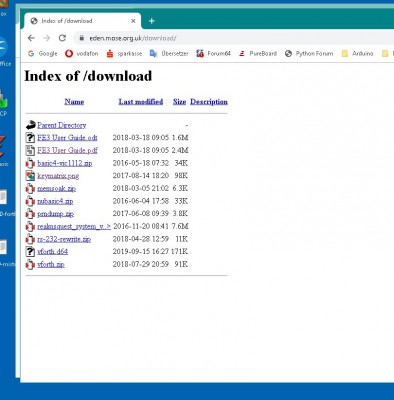
Task: Download mbasic4.zip
Action: (x=55, y=201)
